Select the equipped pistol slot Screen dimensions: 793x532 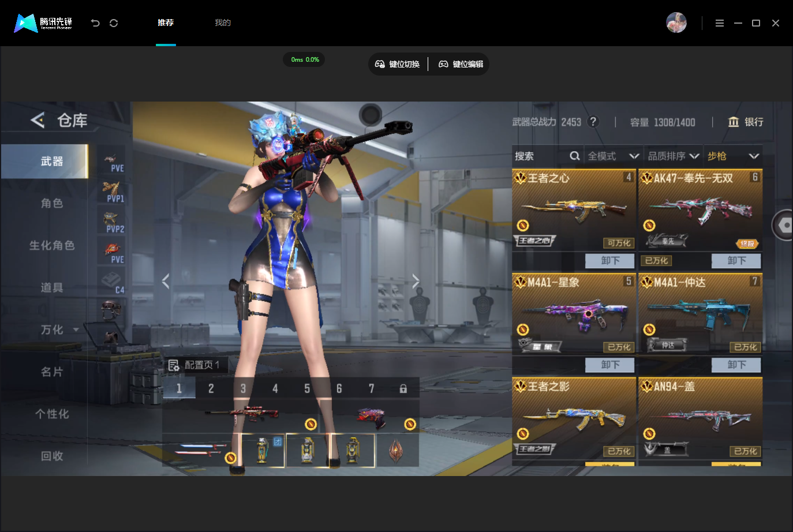[369, 417]
